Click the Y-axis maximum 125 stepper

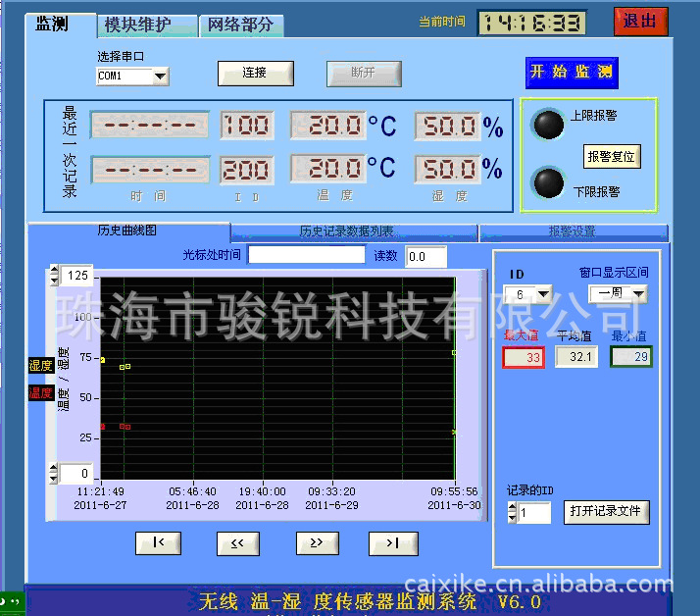click(x=54, y=275)
